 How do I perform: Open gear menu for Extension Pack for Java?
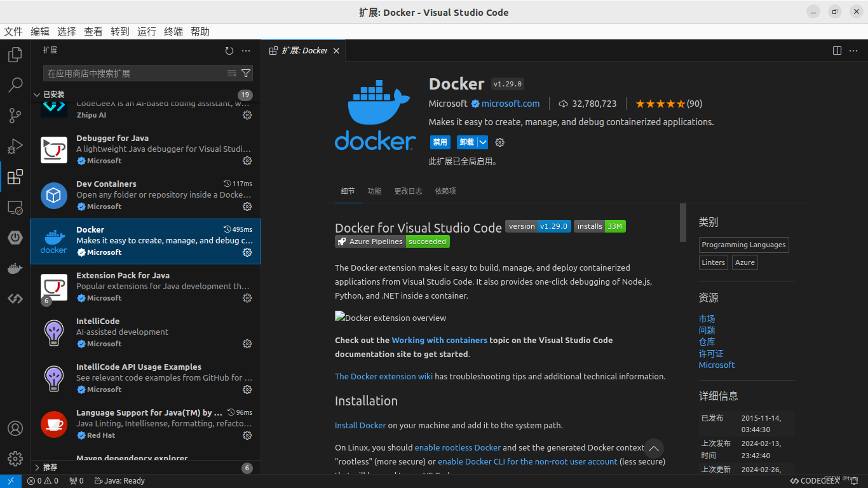tap(247, 298)
